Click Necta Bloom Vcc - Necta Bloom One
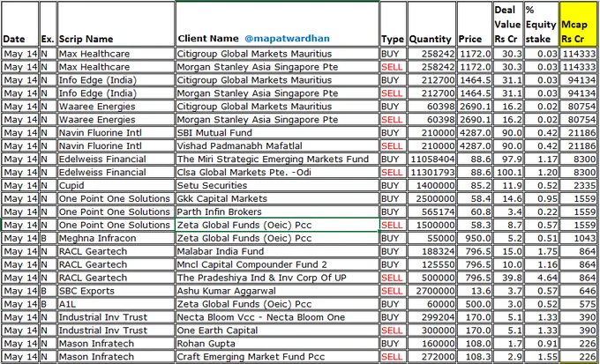Image resolution: width=600 pixels, height=364 pixels. 277,317
